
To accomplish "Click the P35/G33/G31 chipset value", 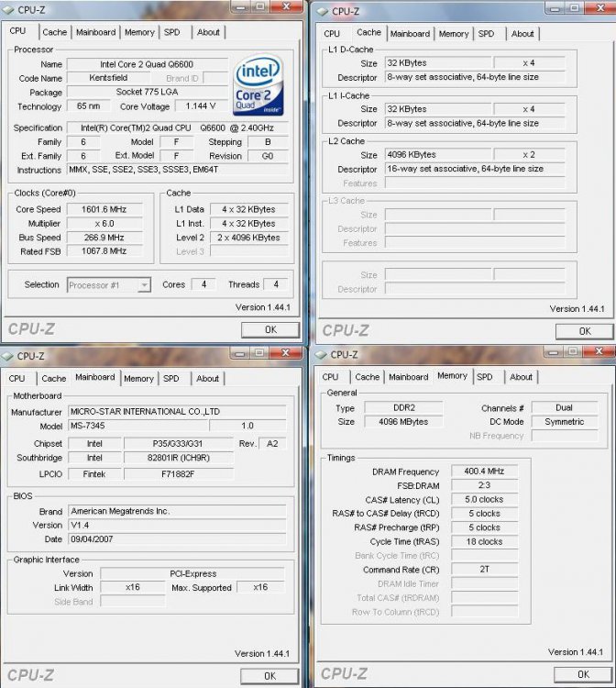I will (179, 444).
